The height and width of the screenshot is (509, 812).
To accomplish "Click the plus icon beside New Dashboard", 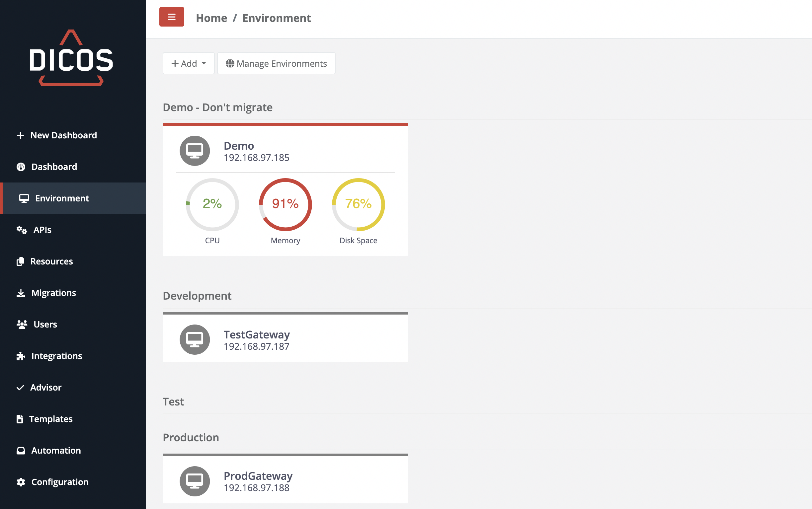I will click(x=20, y=135).
